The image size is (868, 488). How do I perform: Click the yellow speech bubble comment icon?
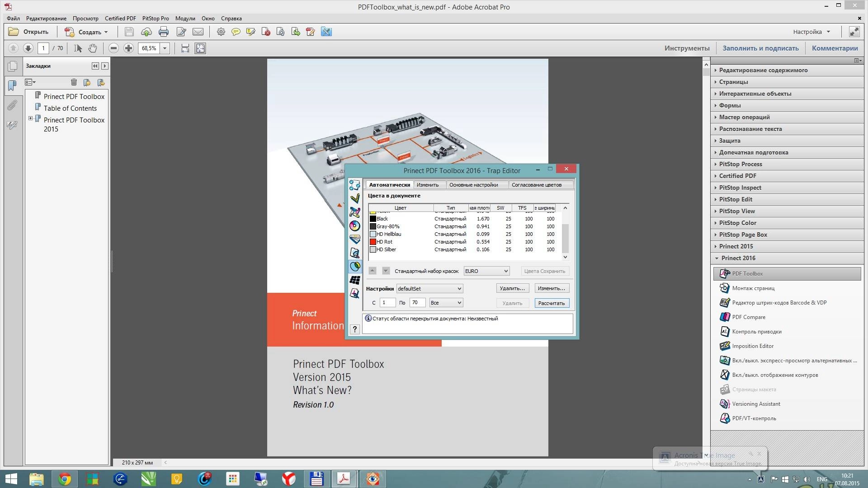(236, 32)
